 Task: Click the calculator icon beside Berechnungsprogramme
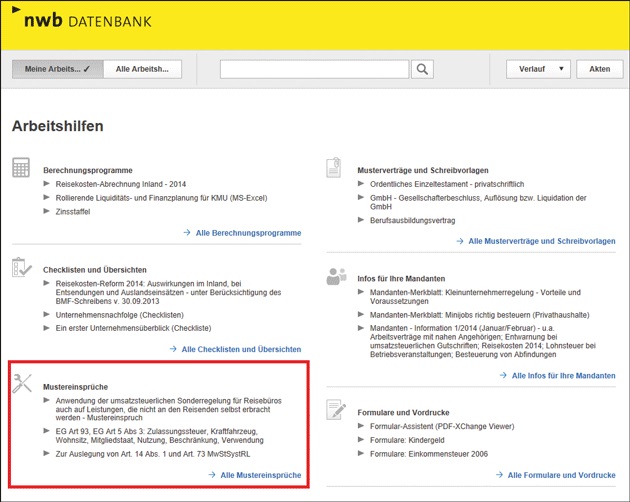point(21,167)
